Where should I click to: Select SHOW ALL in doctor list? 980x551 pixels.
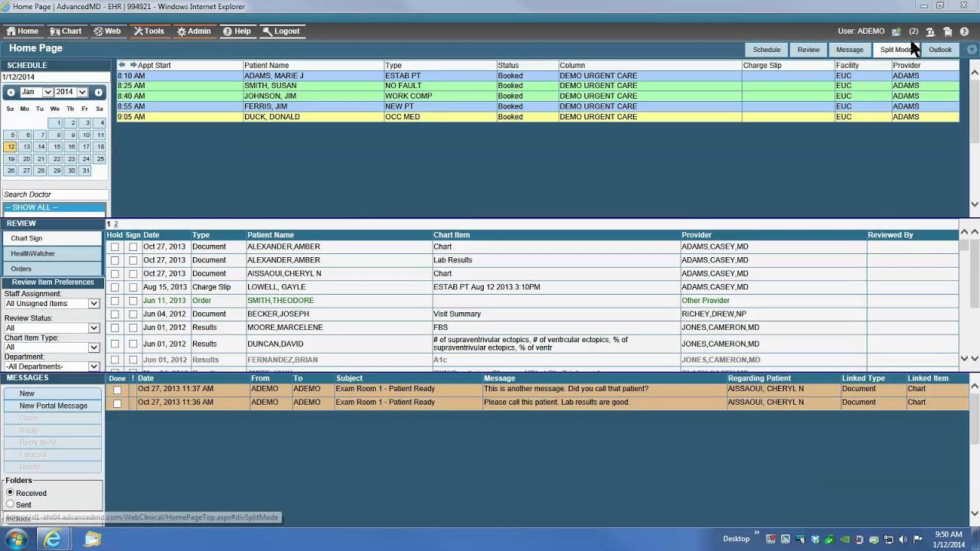[x=54, y=207]
